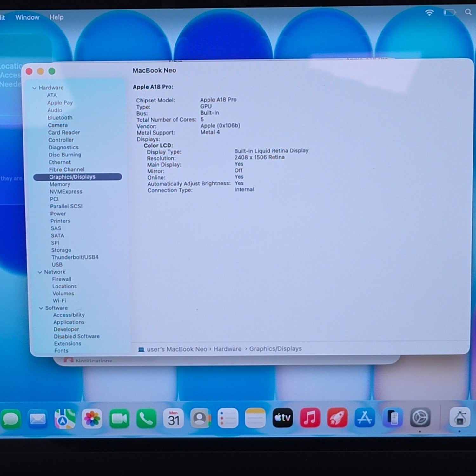Show Audio hardware information
Image resolution: width=476 pixels, height=476 pixels.
click(55, 110)
